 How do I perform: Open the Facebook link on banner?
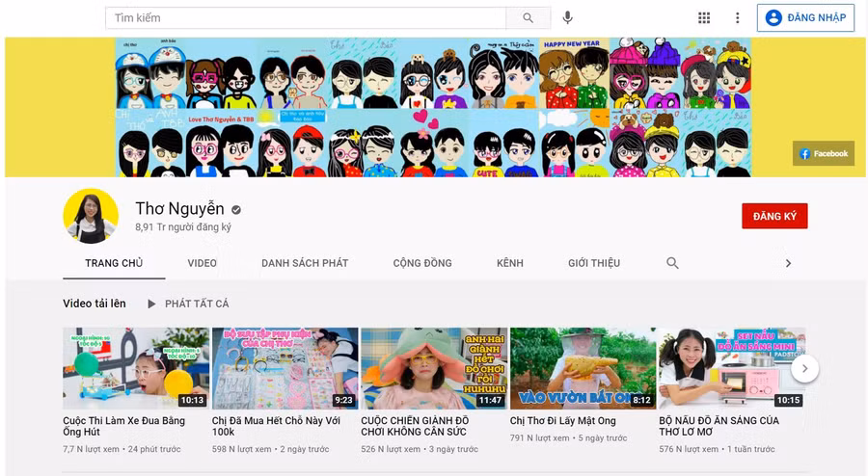[824, 154]
